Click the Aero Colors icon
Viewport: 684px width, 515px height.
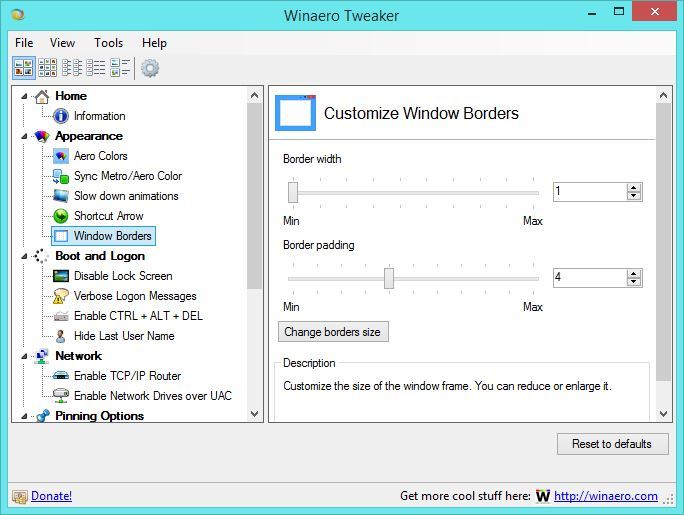(x=61, y=156)
